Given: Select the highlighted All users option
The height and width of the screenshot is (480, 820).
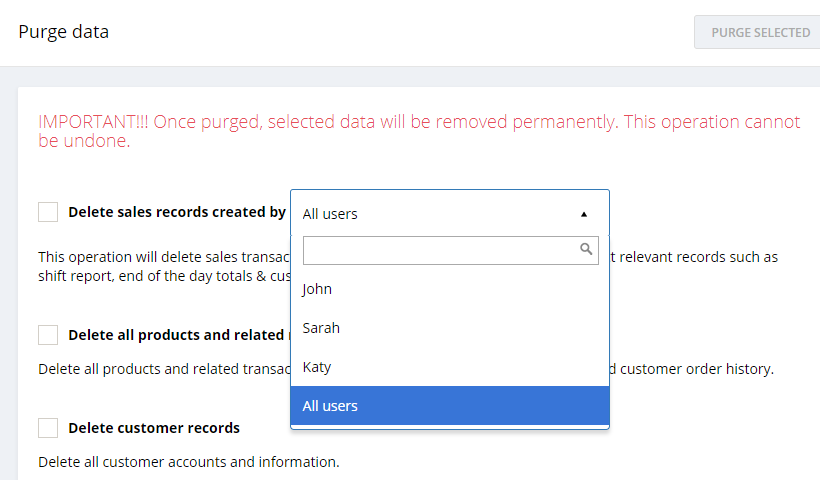Looking at the screenshot, I should tap(450, 406).
